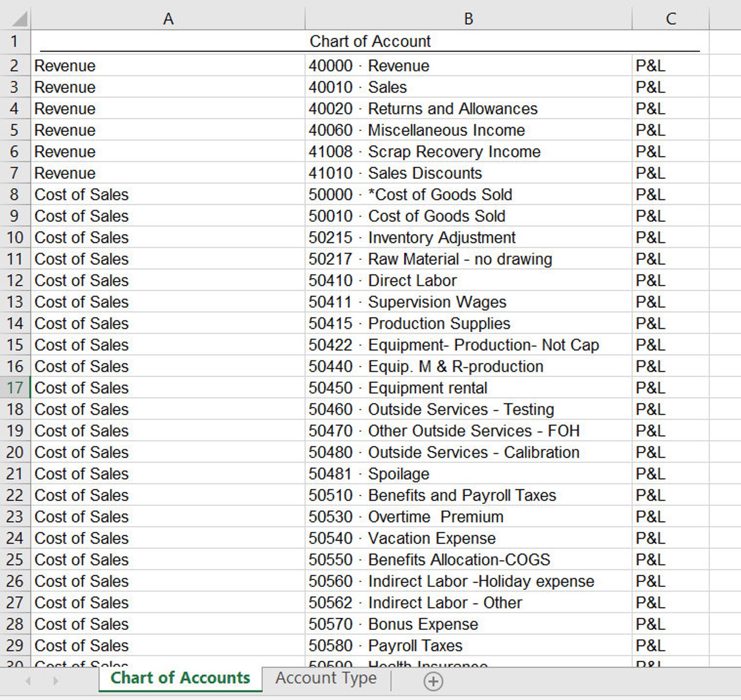
Task: Select cell '40060 · Miscellaneous Income'
Action: pos(468,130)
